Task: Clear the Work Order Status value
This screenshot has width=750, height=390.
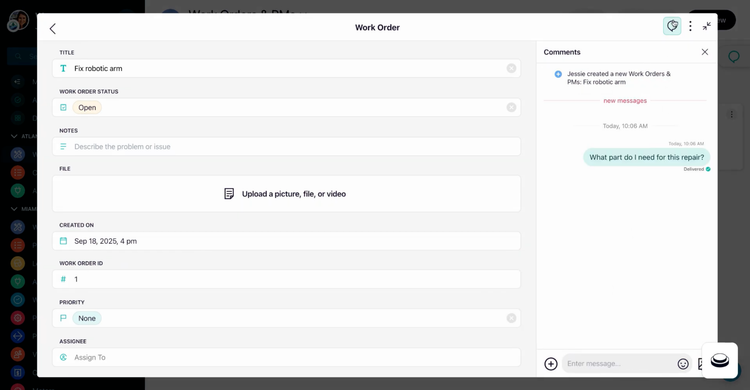Action: click(x=511, y=108)
